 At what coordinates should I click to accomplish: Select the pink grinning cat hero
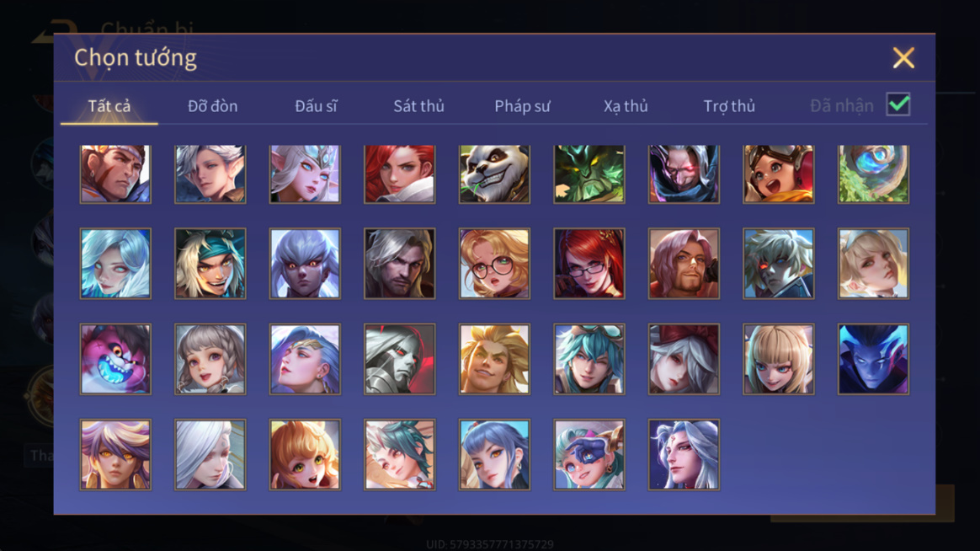coord(115,359)
